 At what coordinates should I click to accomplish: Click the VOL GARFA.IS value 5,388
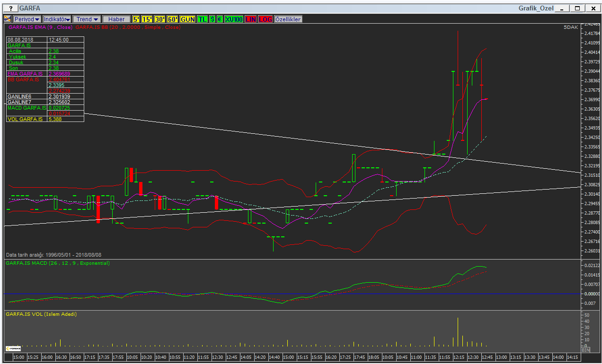pos(66,119)
